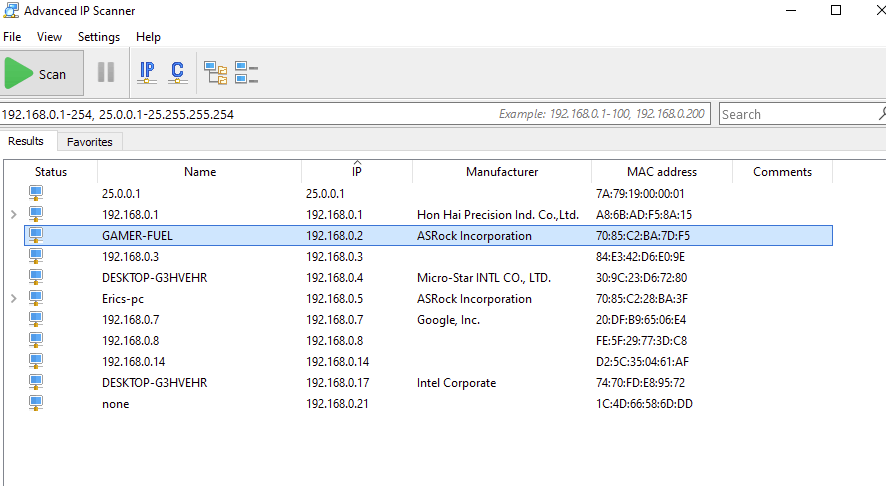Click the computer icon for GAMER-FUEL
886x486 pixels.
tap(36, 235)
